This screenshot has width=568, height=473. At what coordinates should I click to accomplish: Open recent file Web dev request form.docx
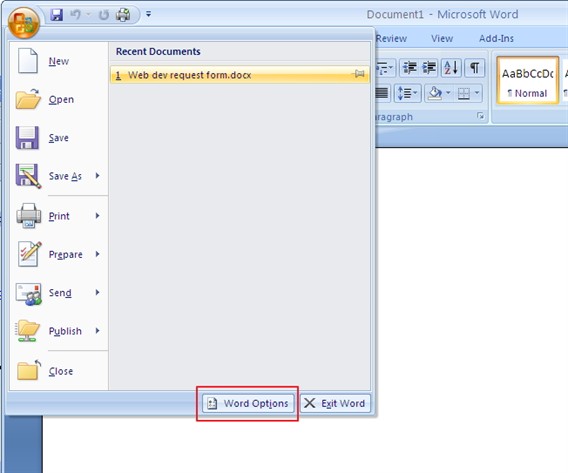tap(239, 75)
